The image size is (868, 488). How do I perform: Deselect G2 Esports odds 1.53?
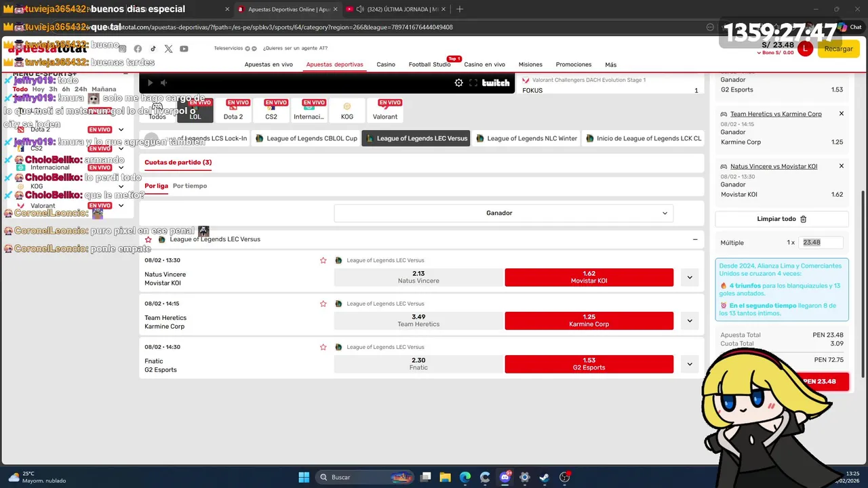(x=589, y=364)
